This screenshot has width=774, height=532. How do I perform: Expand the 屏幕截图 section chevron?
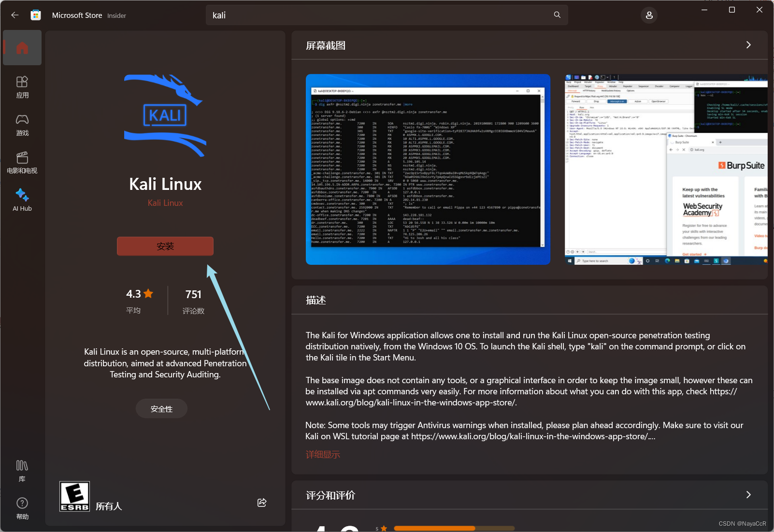coord(748,45)
